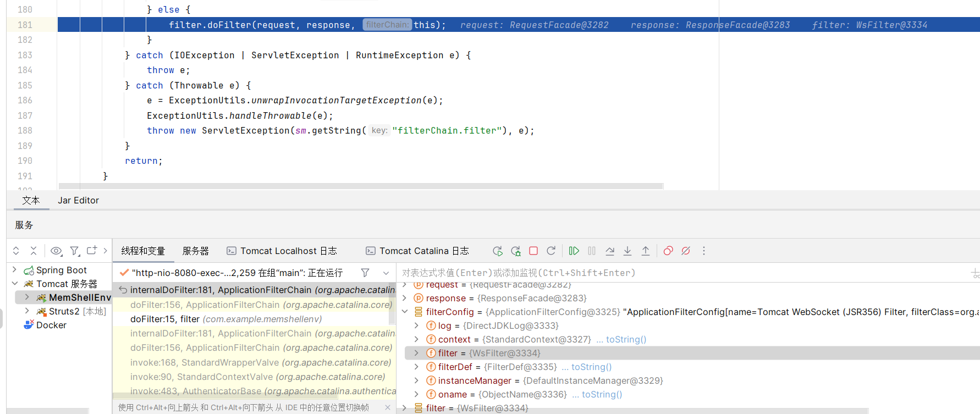Expand the filterDef field node
This screenshot has height=414, width=980.
coord(417,367)
